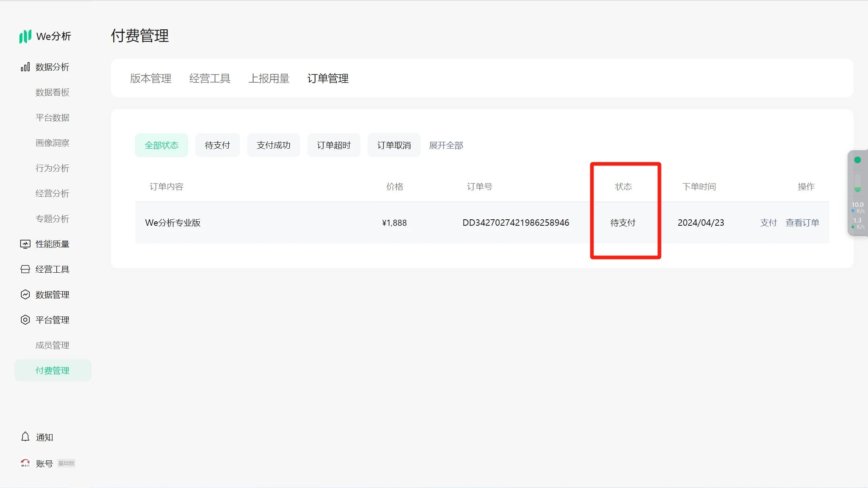Click the 平台管理 settings icon

click(x=25, y=320)
